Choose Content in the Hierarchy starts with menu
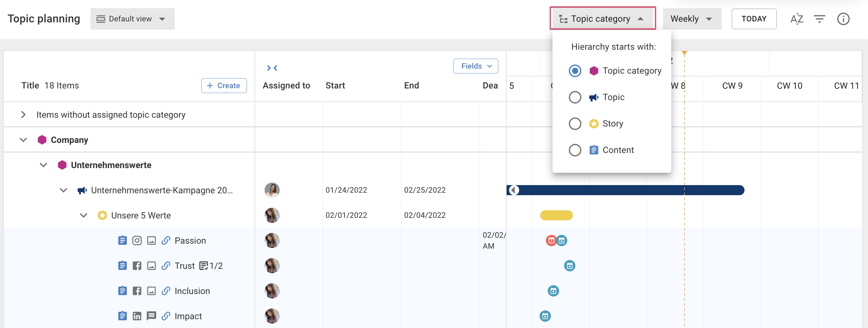Screen dimensions: 868x328 (575, 150)
